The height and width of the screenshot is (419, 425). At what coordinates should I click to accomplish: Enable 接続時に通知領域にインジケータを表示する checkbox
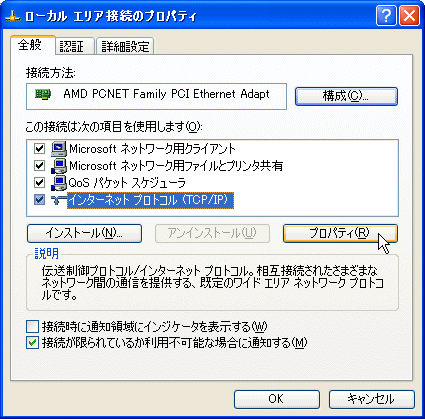tap(32, 327)
